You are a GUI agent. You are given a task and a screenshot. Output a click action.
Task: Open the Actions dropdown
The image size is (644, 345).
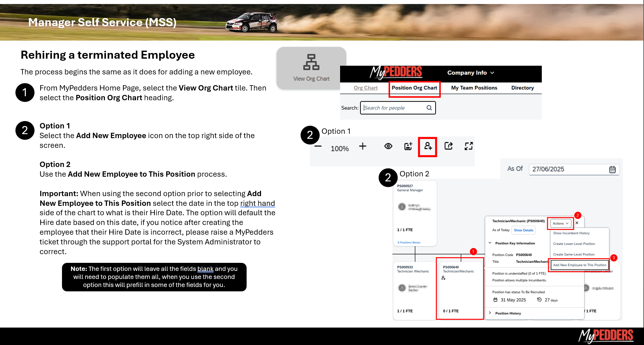pyautogui.click(x=561, y=223)
